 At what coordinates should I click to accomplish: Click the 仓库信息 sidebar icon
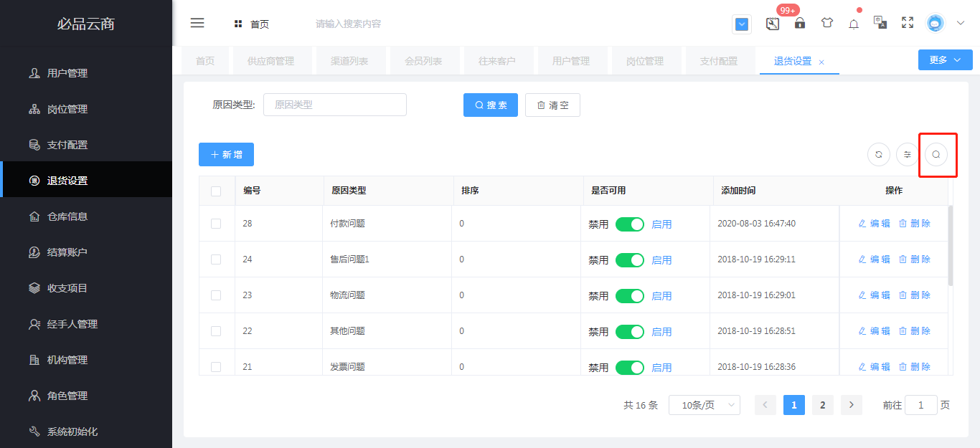point(34,216)
